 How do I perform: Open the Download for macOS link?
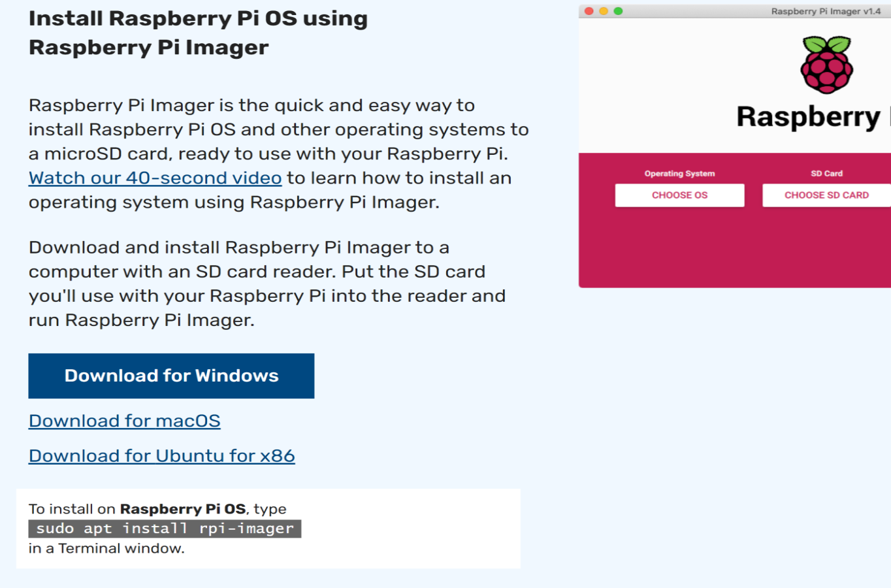click(x=124, y=421)
